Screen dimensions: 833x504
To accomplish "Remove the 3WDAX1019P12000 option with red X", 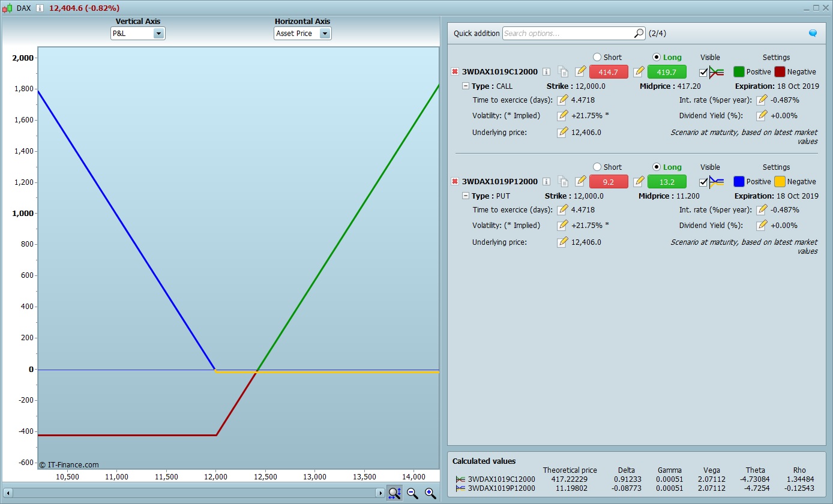I will (455, 181).
